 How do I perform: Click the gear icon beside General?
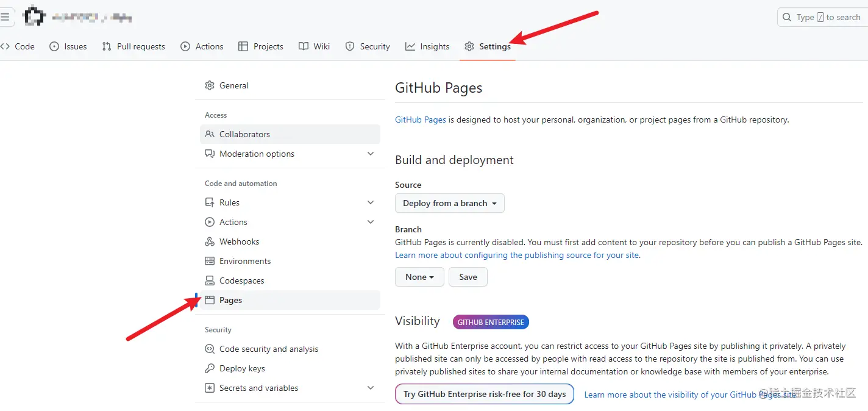(210, 85)
